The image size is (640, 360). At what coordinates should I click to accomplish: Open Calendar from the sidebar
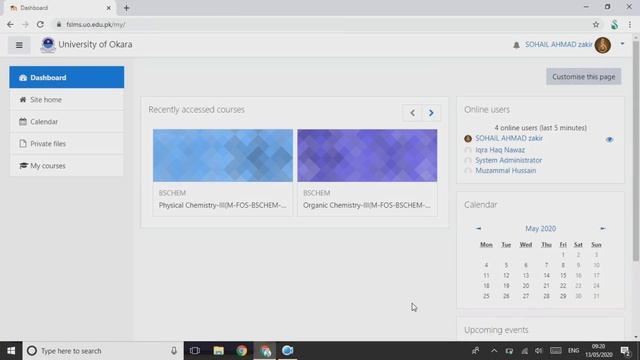67,122
